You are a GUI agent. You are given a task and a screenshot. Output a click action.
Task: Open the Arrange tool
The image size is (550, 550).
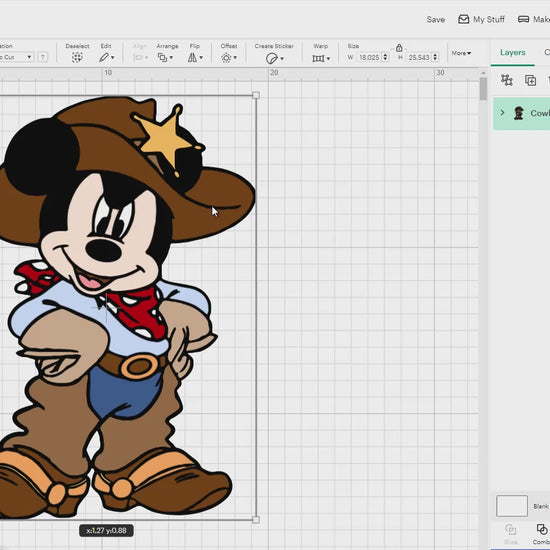tap(162, 57)
